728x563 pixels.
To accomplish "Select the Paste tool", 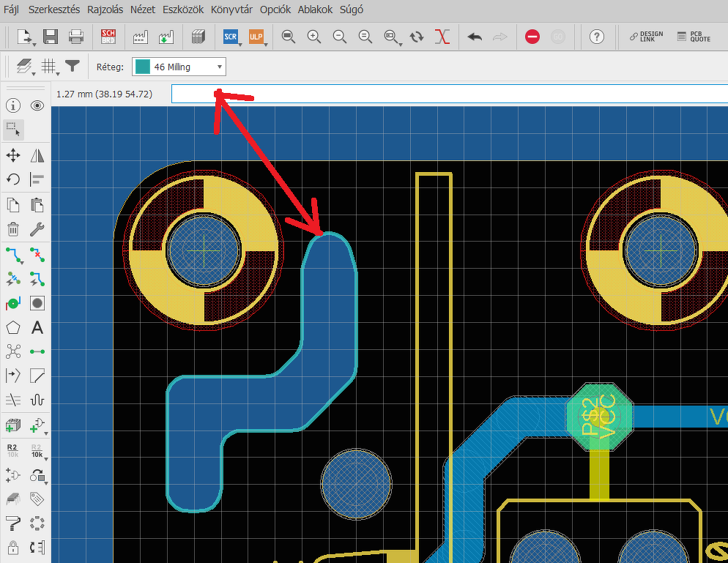I will [x=37, y=205].
